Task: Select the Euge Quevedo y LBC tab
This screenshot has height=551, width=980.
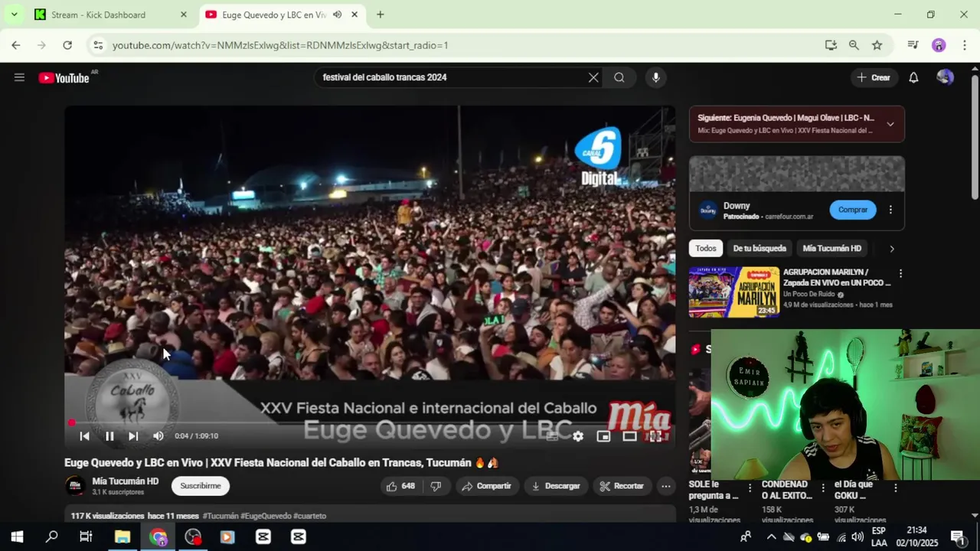Action: pos(274,15)
